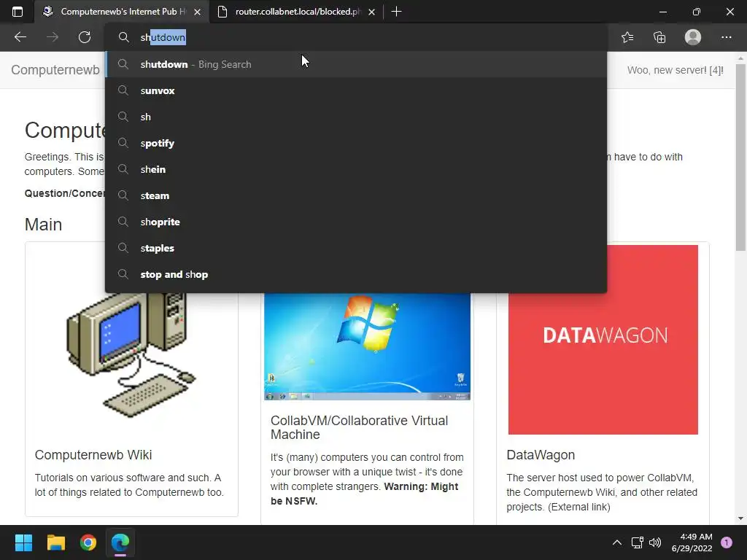
Task: Refresh the current page
Action: 85,37
